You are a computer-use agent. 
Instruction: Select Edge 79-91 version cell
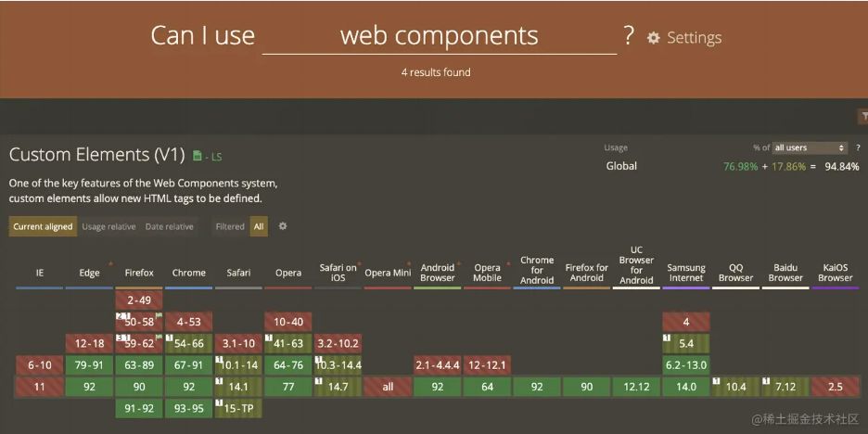[89, 365]
